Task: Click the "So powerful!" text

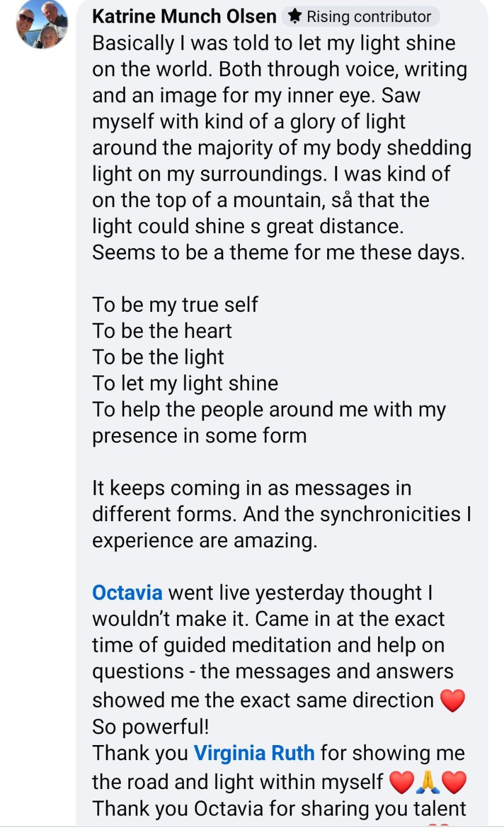Action: point(150,726)
